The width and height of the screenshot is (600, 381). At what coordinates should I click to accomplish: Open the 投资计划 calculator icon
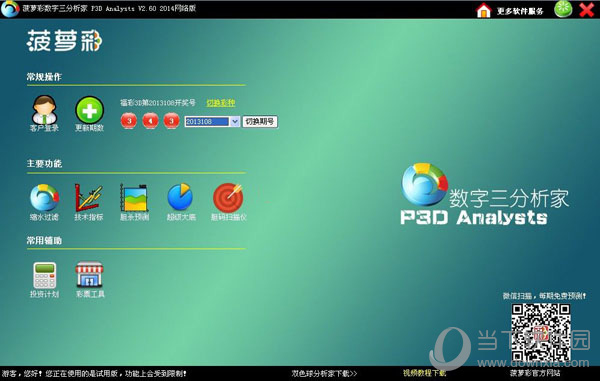coord(44,280)
